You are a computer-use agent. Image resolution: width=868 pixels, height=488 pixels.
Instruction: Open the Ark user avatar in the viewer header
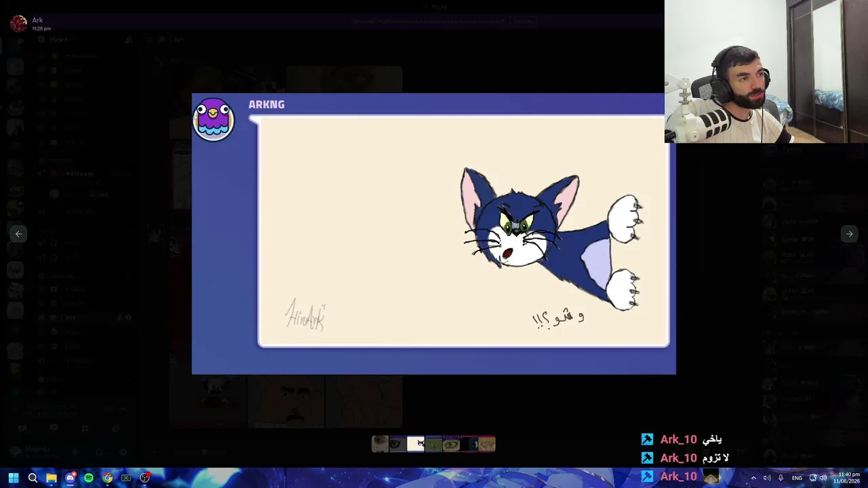click(x=18, y=23)
